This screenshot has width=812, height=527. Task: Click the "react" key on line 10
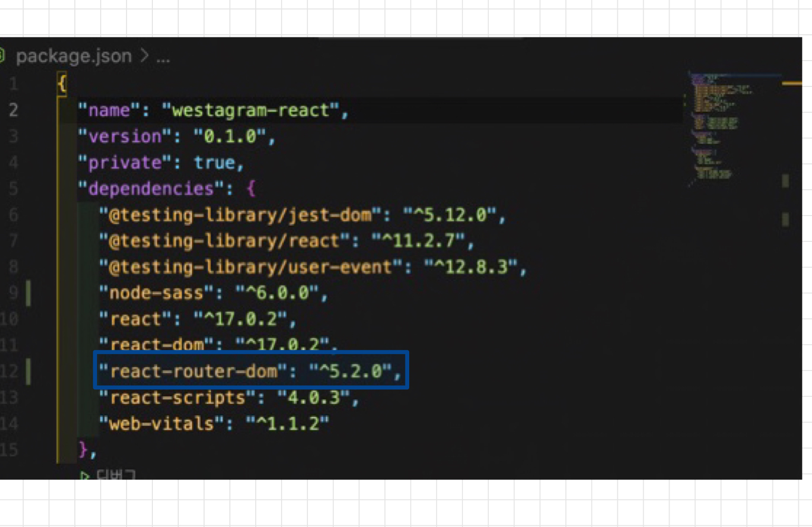(x=135, y=319)
